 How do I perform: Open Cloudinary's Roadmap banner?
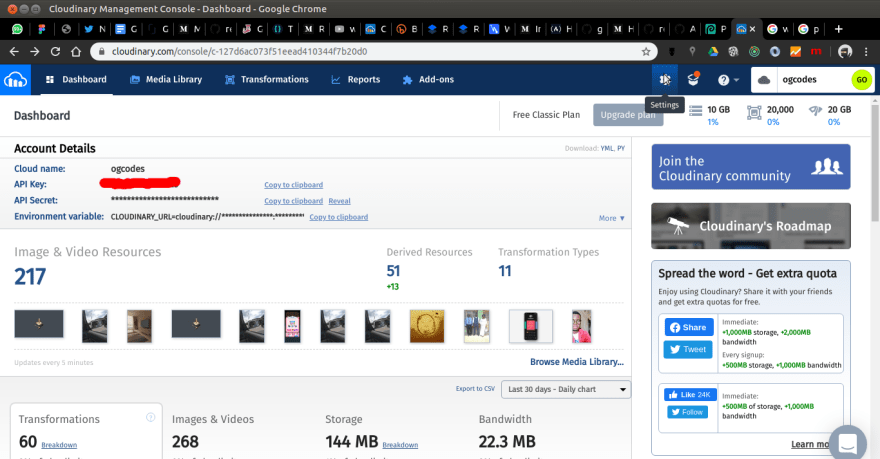click(751, 226)
